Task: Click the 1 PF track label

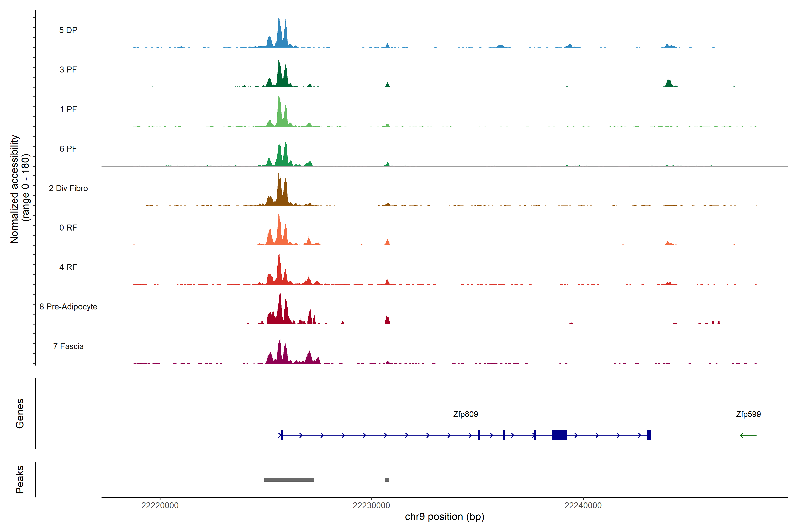Action: coord(68,109)
